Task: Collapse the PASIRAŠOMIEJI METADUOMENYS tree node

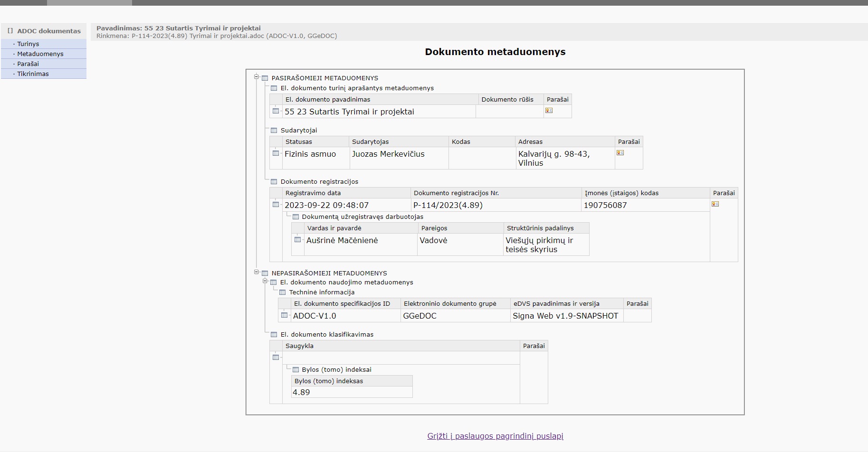Action: (257, 77)
